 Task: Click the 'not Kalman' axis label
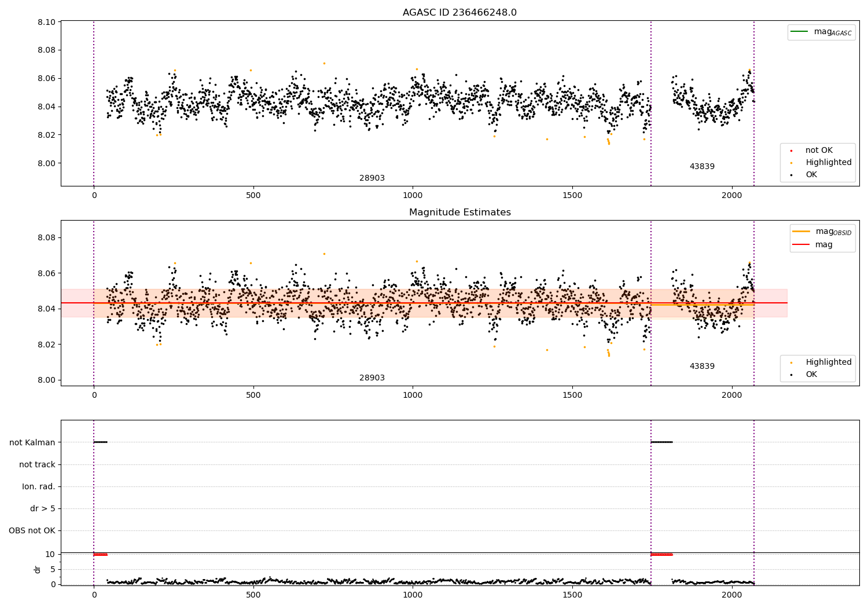click(32, 443)
